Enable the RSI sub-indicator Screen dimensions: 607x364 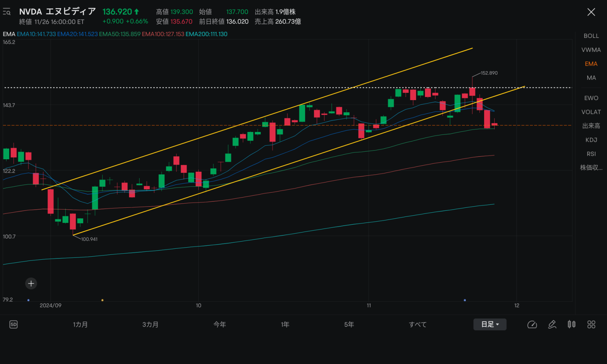click(591, 154)
